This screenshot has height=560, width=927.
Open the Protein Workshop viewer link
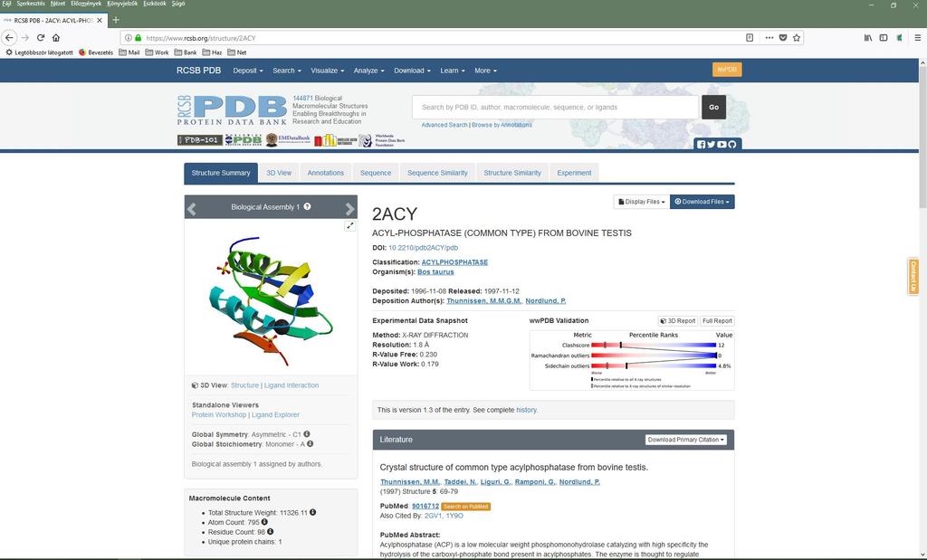(219, 414)
